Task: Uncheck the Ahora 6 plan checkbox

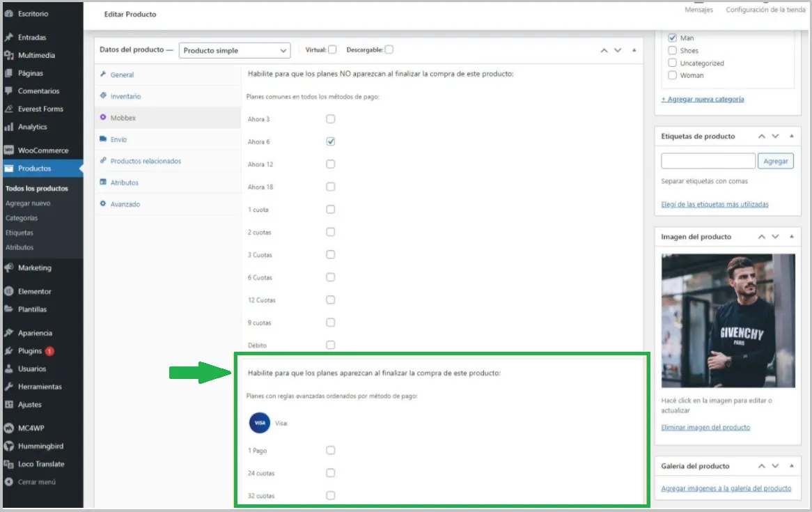Action: coord(330,141)
